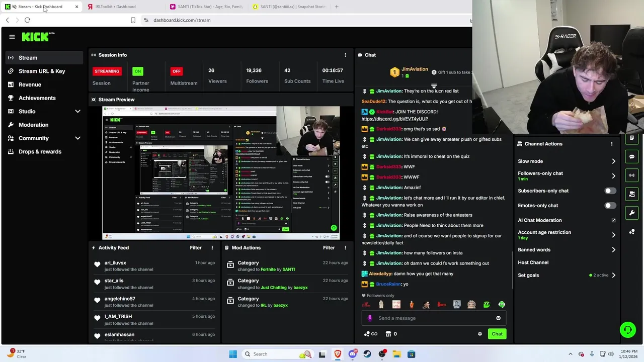Open the hamburger menu next to Kick logo
644x362 pixels.
pos(12,37)
